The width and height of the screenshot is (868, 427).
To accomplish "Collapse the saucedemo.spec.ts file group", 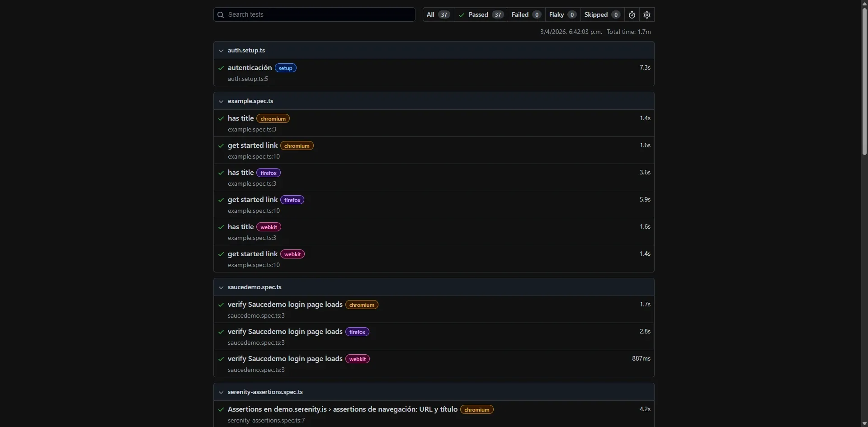I will coord(221,287).
